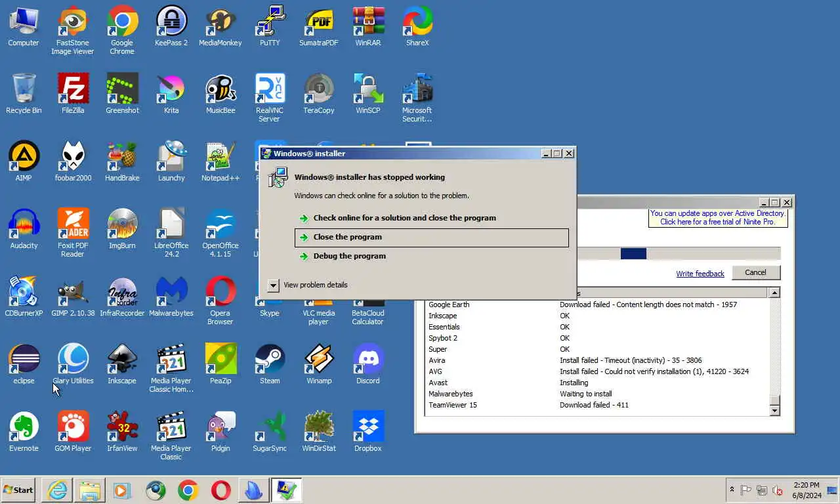The image size is (840, 504).
Task: Click the Chrome taskbar icon
Action: point(188,490)
